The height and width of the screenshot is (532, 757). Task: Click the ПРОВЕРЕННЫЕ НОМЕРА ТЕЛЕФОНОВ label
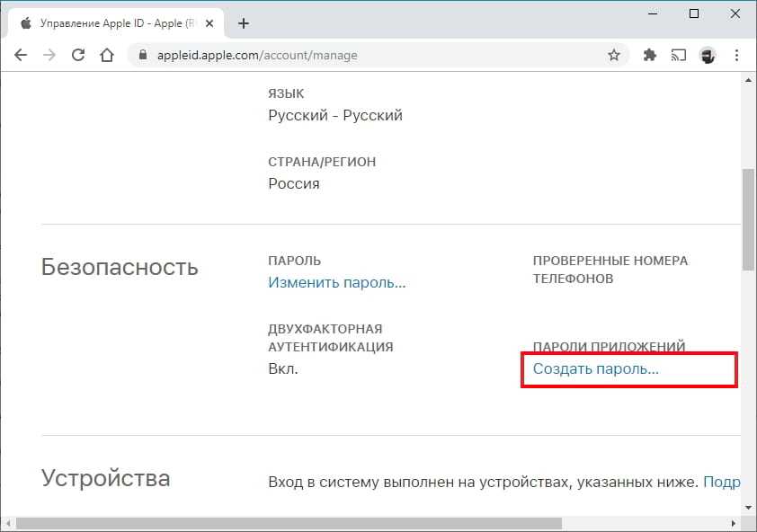click(610, 270)
